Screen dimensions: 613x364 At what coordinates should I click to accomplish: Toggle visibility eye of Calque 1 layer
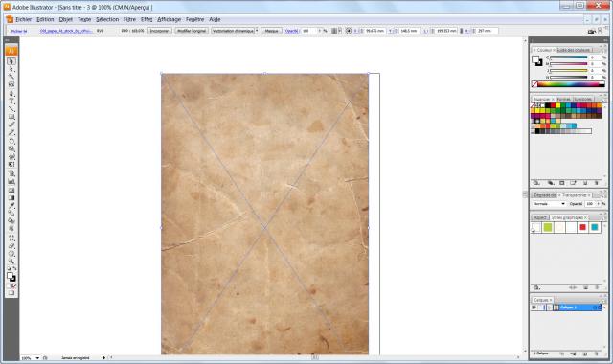pyautogui.click(x=534, y=307)
